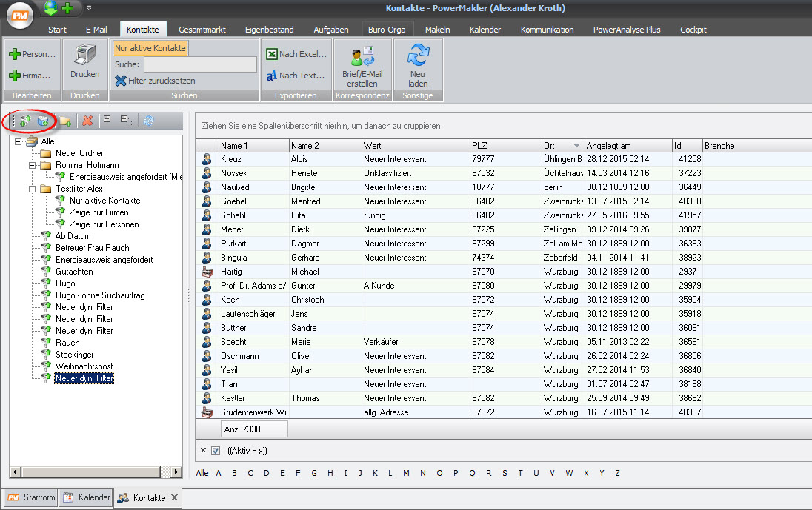Switch to the Startform window tab

pyautogui.click(x=32, y=497)
